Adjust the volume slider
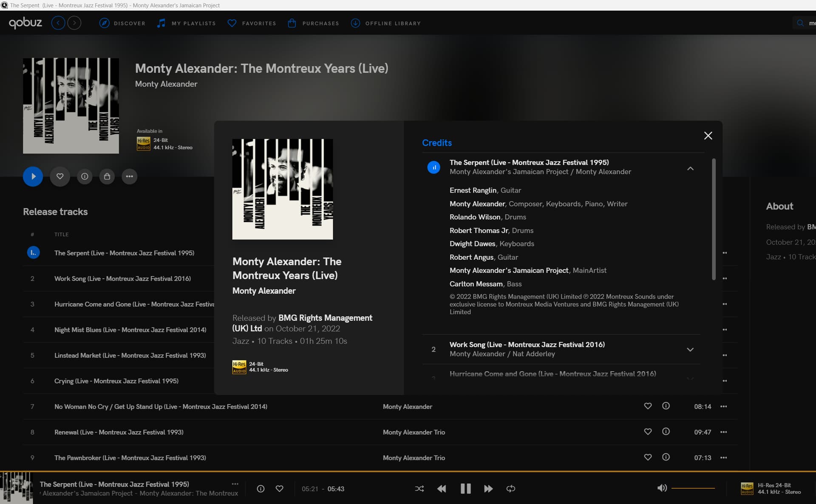 [693, 488]
